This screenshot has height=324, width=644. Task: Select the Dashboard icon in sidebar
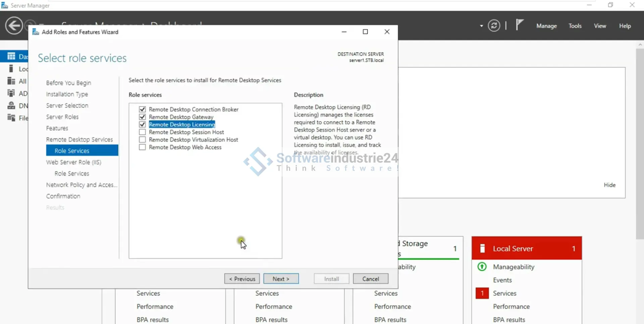[x=11, y=56]
